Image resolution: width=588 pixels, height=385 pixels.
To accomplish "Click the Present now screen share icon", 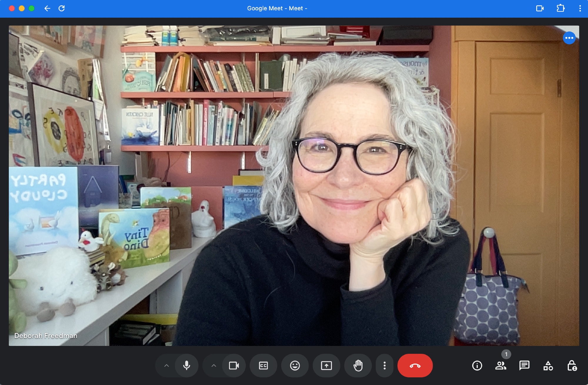I will [x=326, y=366].
